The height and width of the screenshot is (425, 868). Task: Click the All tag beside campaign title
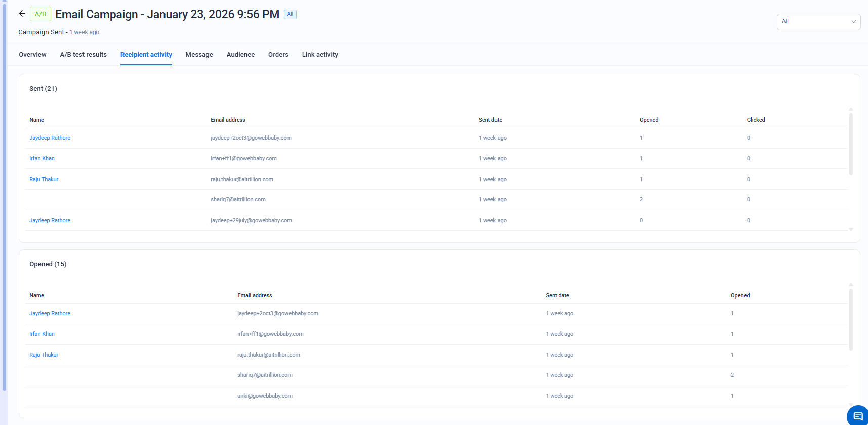coord(290,14)
